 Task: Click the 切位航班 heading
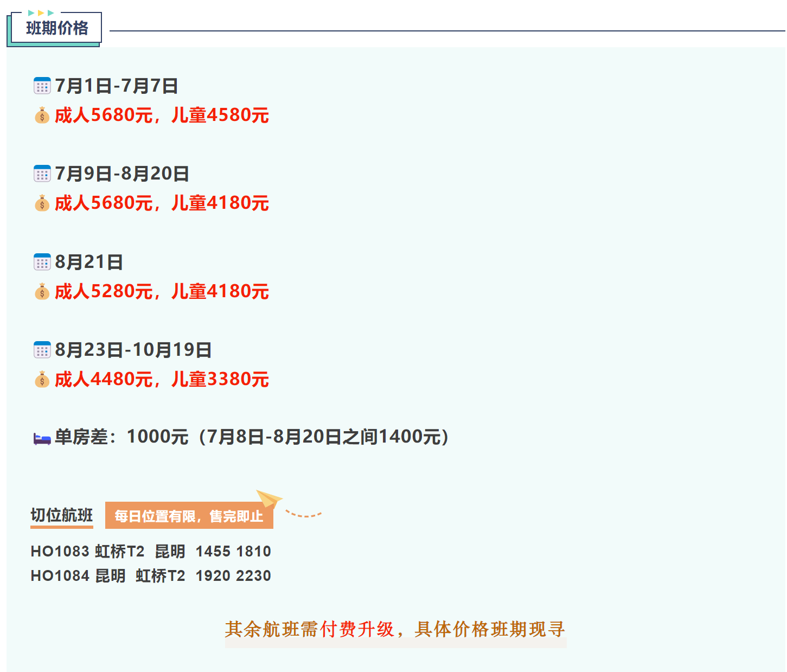pos(62,515)
